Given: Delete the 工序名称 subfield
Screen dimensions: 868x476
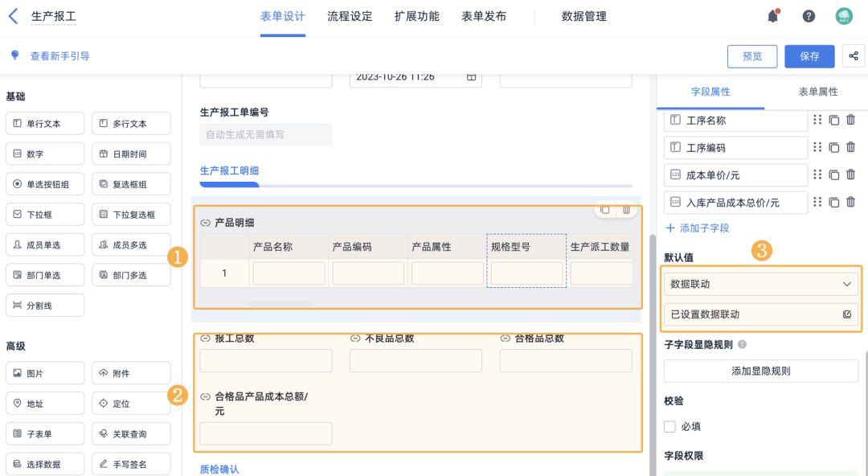Looking at the screenshot, I should pyautogui.click(x=851, y=120).
